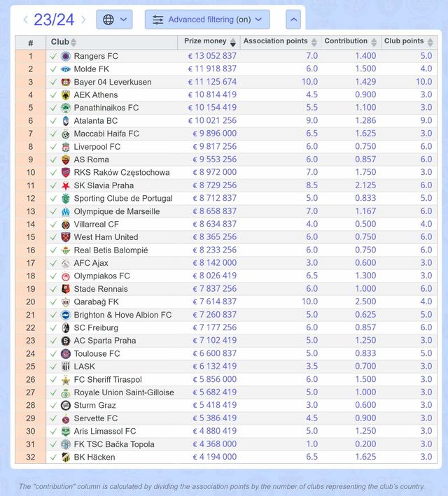Screen dimensions: 448x496
Task: Go to previous season arrow
Action: pyautogui.click(x=26, y=20)
